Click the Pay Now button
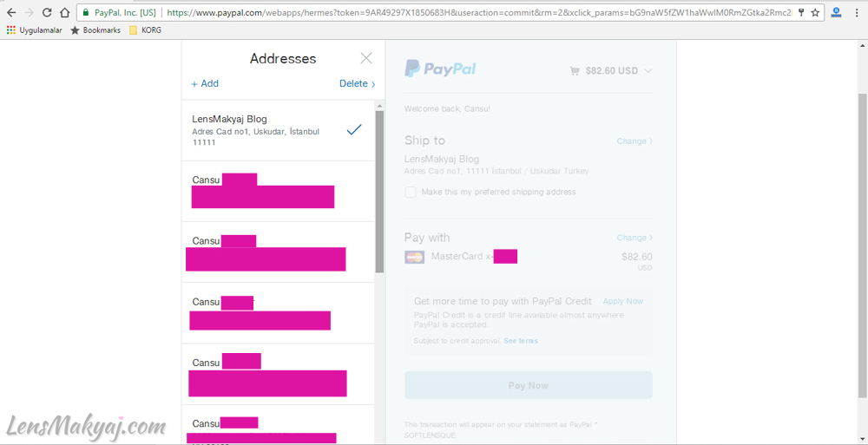 pyautogui.click(x=528, y=385)
